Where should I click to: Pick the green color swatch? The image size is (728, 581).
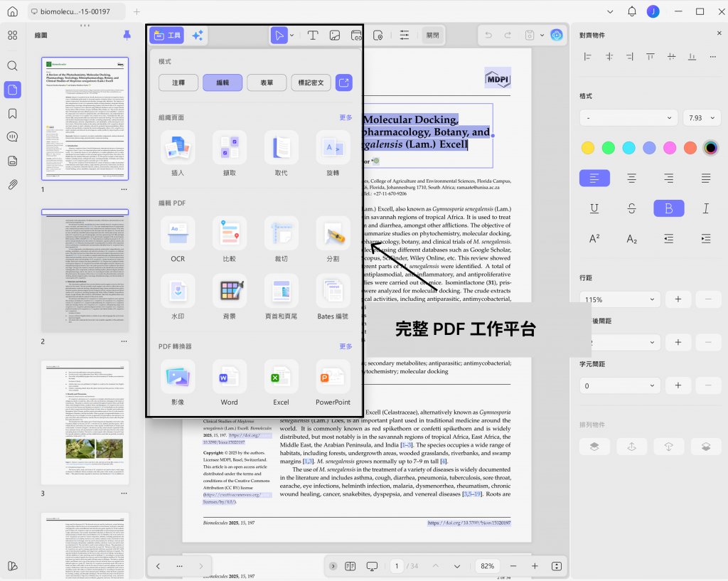(x=609, y=148)
